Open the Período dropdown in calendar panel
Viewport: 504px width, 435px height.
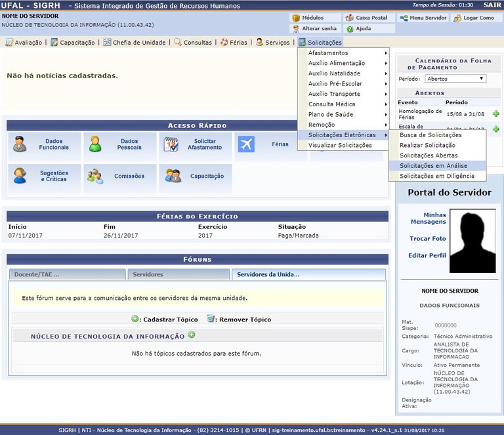click(455, 79)
